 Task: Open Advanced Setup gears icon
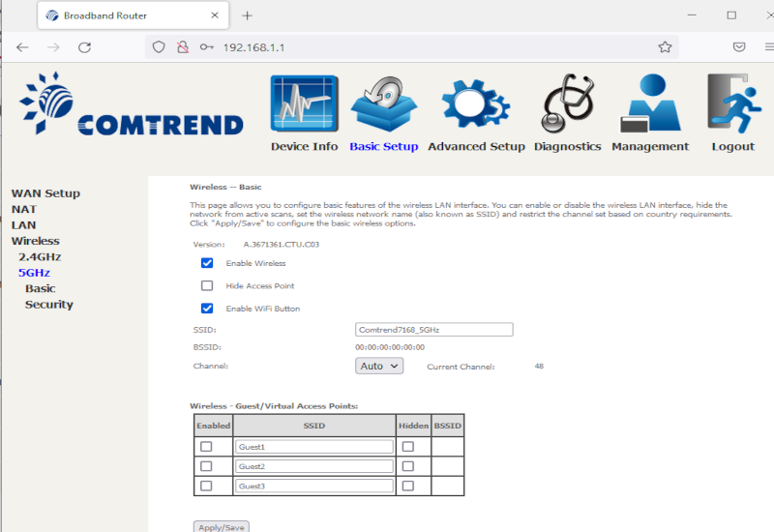pos(476,103)
